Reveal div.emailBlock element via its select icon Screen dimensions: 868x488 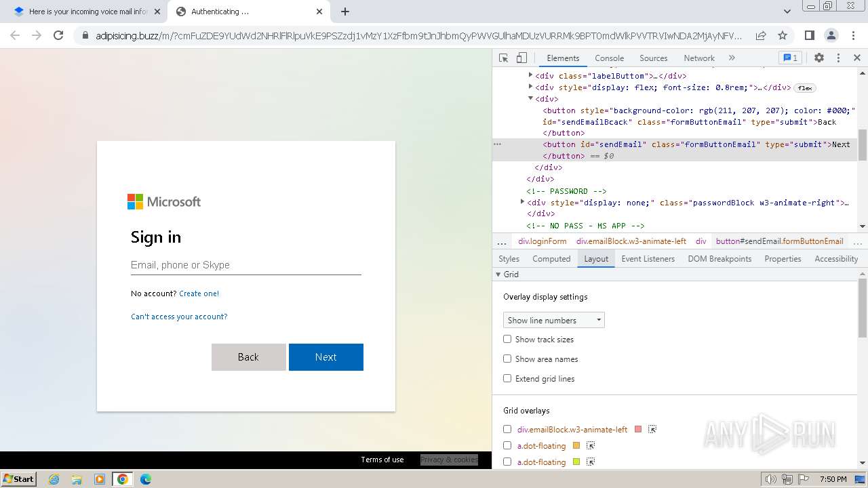coord(652,429)
